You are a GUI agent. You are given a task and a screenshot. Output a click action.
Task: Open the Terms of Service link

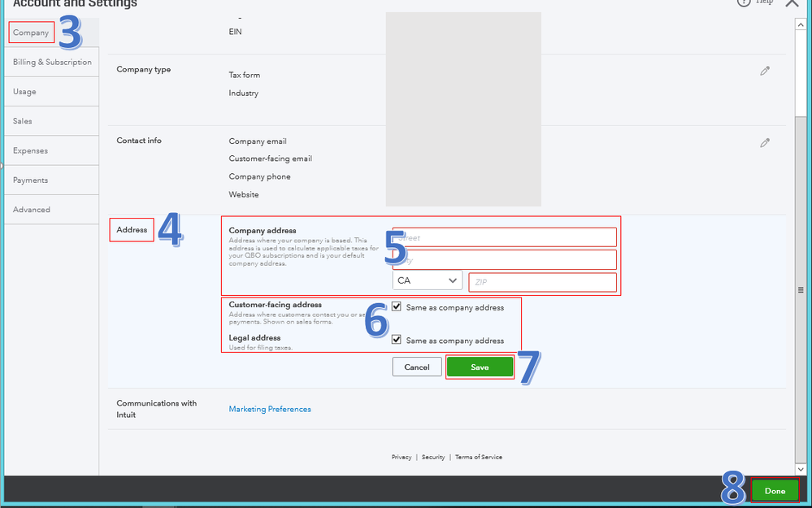[x=479, y=458]
